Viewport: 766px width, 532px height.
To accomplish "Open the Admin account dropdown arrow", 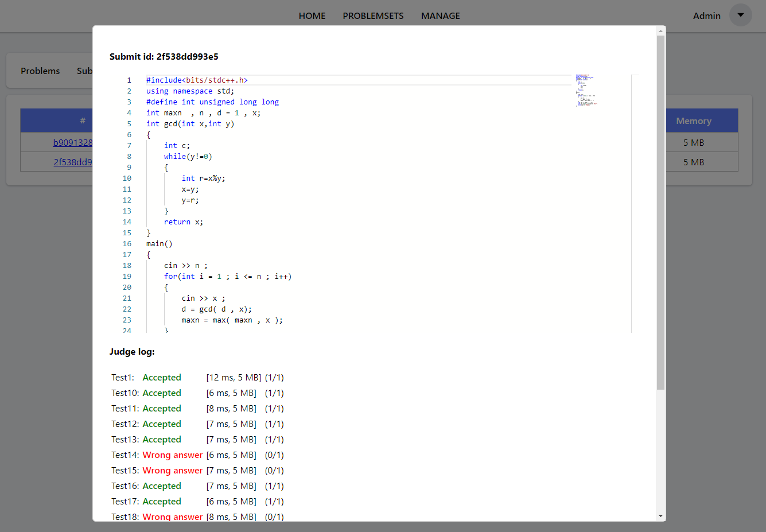I will coord(740,15).
